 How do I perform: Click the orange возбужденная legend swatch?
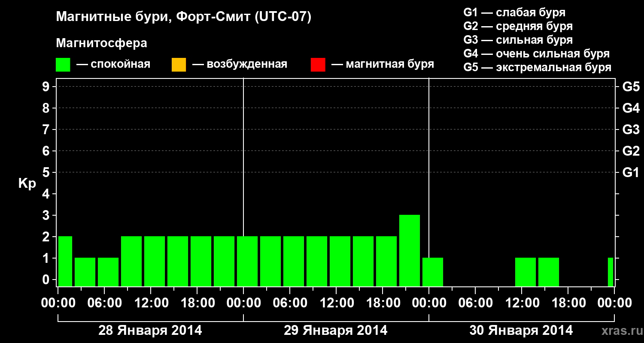[x=179, y=65]
